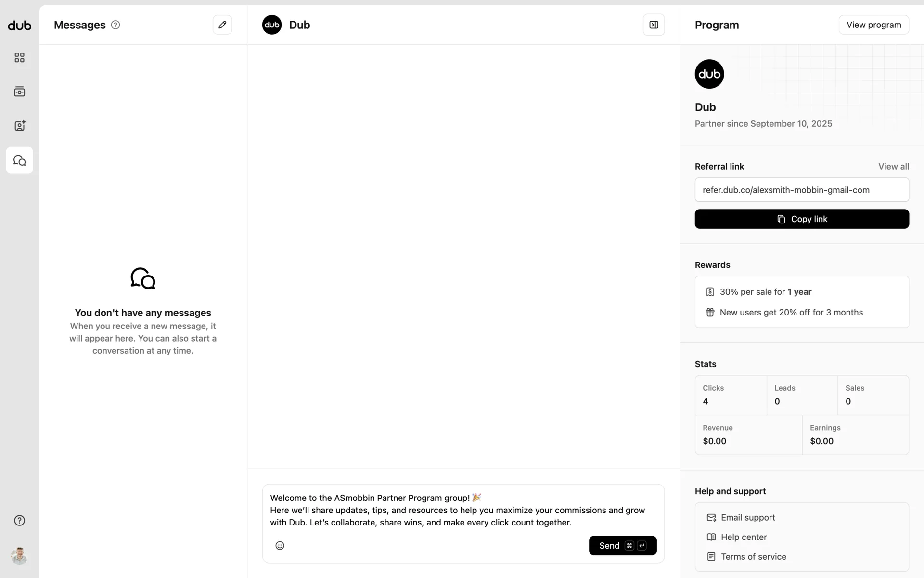Click View all referral links
This screenshot has width=924, height=578.
(x=893, y=166)
